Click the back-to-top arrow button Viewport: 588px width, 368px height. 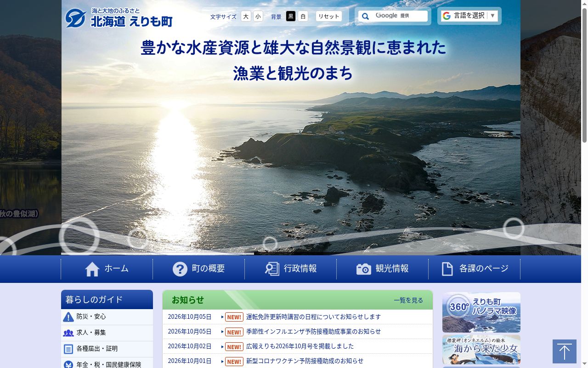565,351
